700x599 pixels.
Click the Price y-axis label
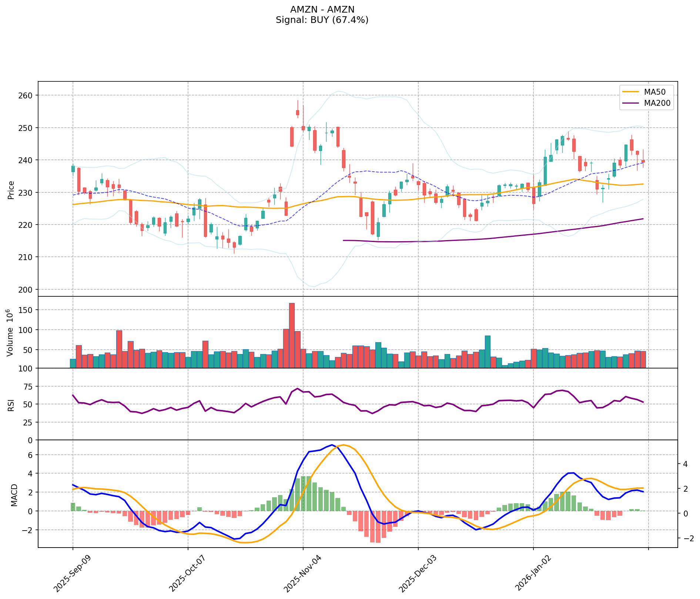11,190
